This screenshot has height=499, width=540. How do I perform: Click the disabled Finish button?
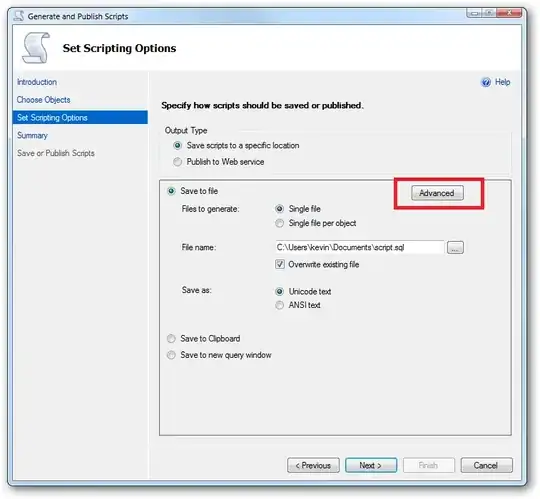(x=429, y=465)
